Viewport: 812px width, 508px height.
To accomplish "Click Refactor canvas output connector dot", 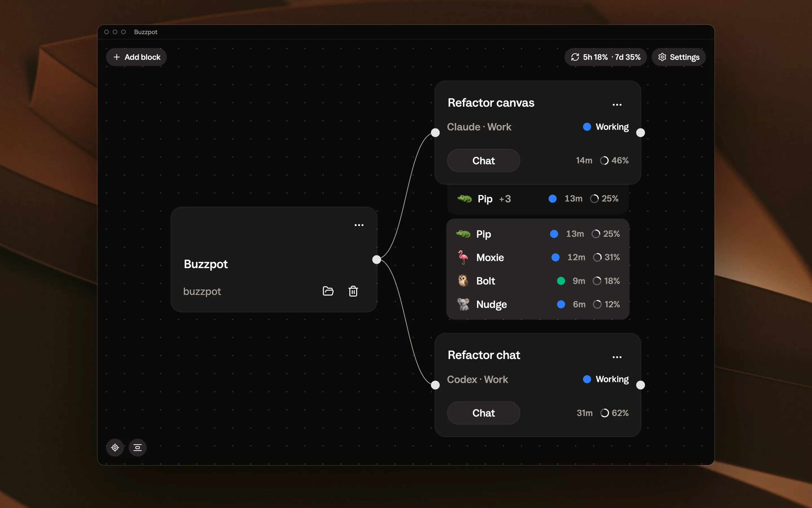I will [x=641, y=133].
